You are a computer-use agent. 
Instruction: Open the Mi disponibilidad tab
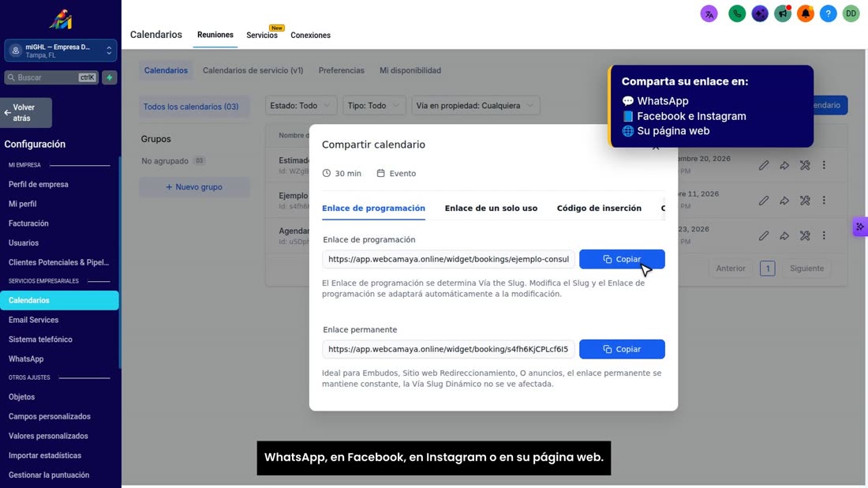pyautogui.click(x=410, y=70)
